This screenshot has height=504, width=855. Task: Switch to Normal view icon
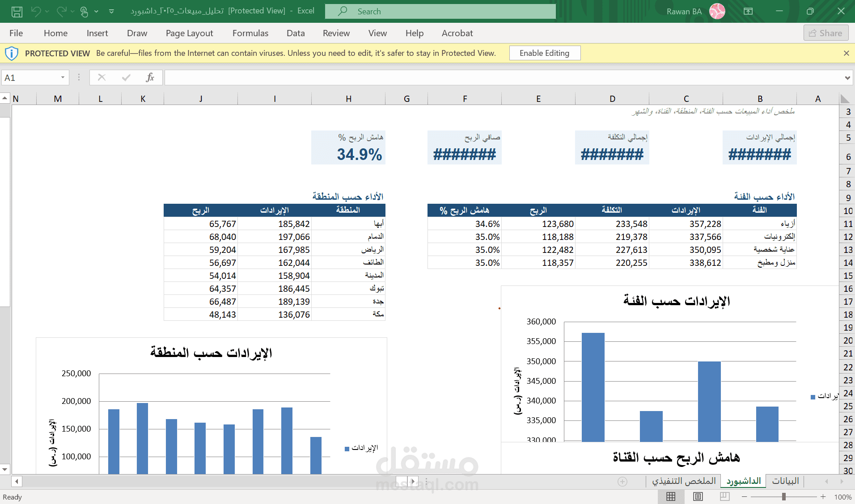click(x=671, y=496)
